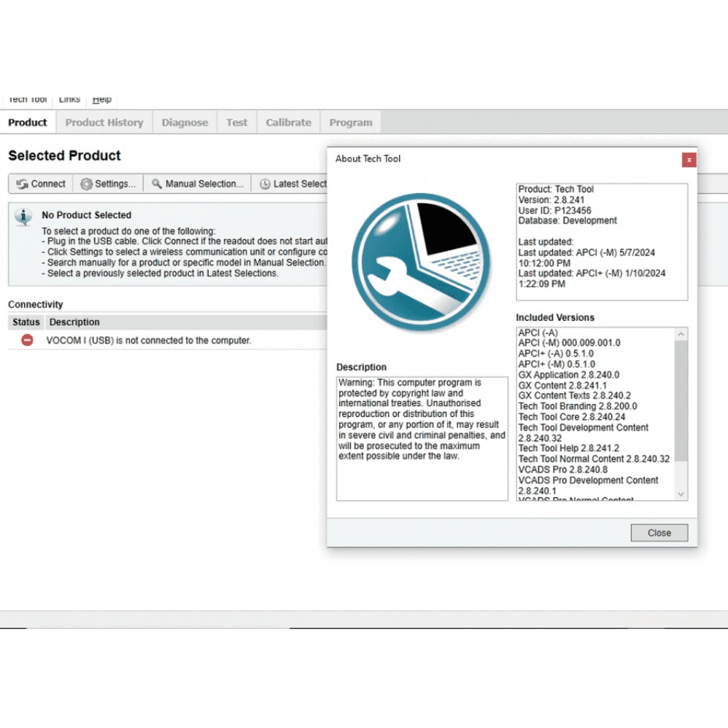The image size is (728, 728).
Task: Close the About Tech Tool dialog with X
Action: click(x=689, y=160)
